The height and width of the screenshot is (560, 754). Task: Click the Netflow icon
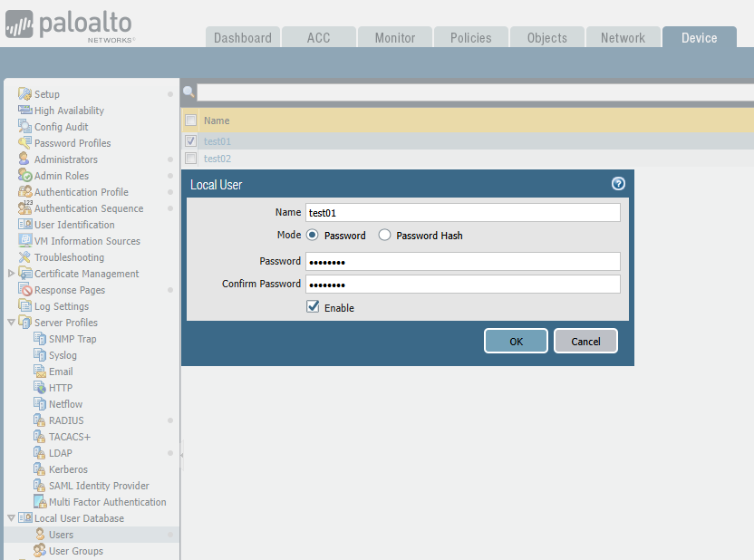click(40, 403)
